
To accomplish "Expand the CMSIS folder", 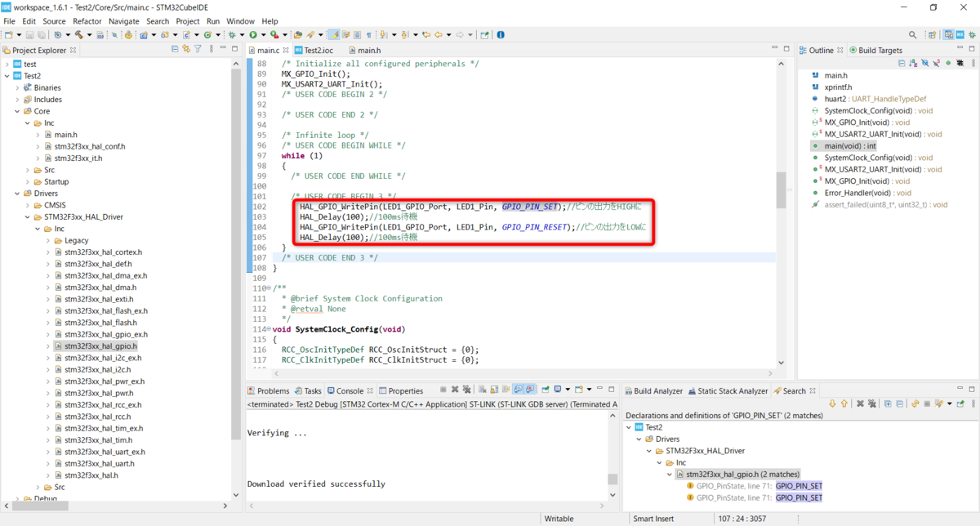I will tap(29, 205).
